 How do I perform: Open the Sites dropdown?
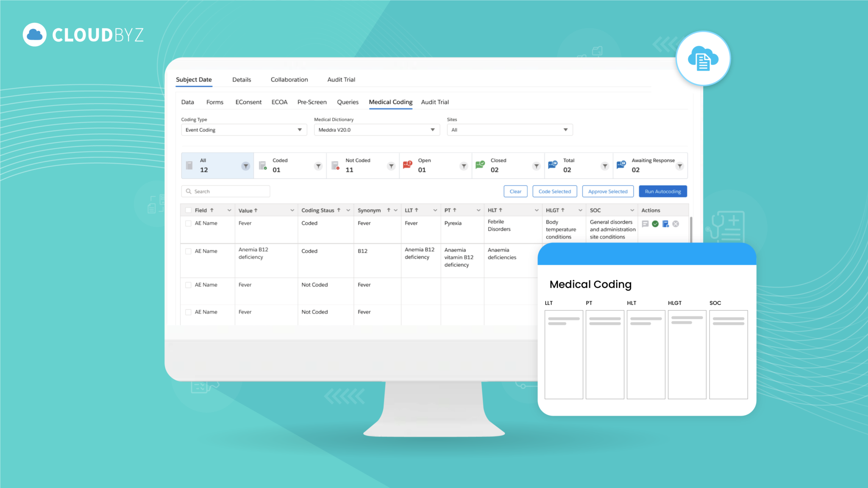(509, 130)
